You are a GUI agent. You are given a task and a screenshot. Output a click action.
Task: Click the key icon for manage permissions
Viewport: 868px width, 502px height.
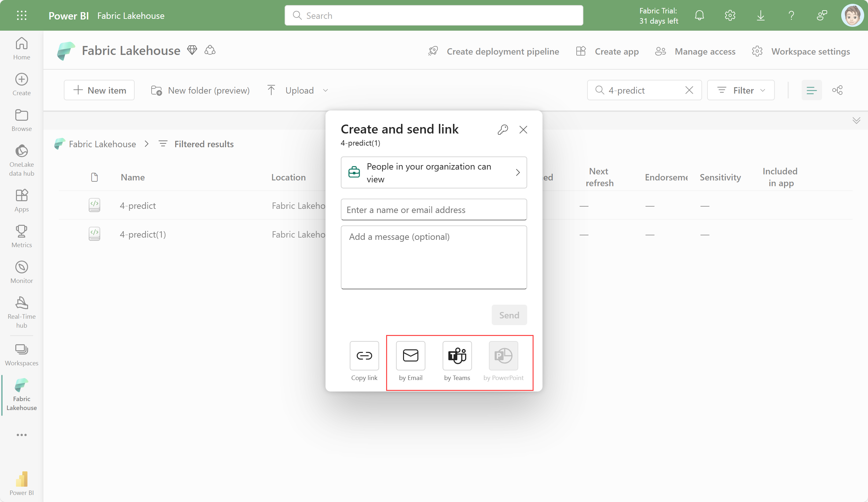coord(503,130)
